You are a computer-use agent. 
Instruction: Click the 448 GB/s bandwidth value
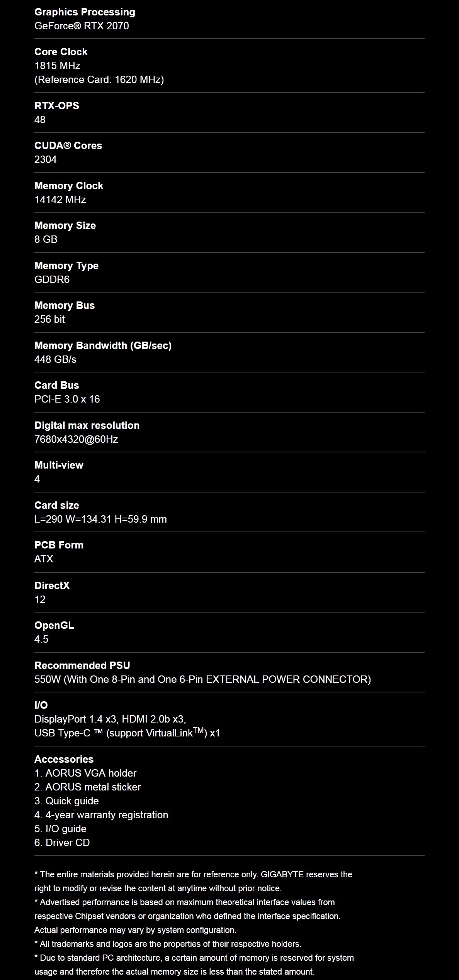coord(55,359)
